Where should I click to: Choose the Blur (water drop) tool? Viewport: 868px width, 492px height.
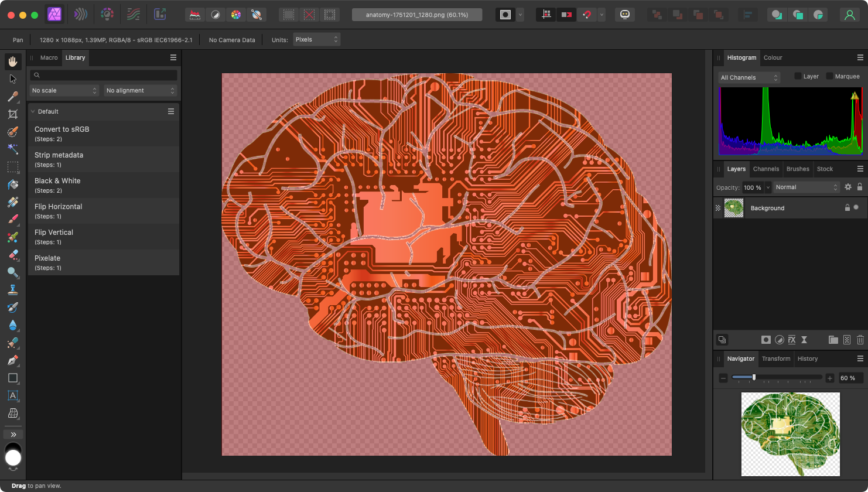click(x=13, y=325)
